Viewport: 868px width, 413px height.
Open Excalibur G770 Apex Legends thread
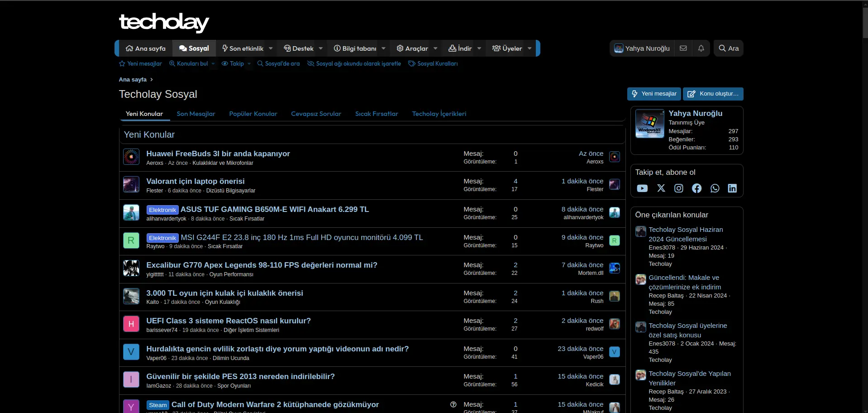[x=262, y=265]
